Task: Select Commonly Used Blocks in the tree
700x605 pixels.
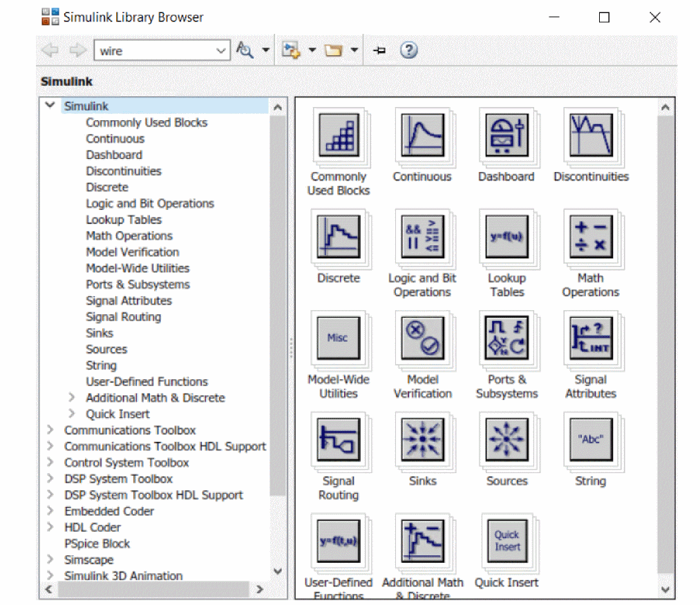Action: pyautogui.click(x=146, y=122)
